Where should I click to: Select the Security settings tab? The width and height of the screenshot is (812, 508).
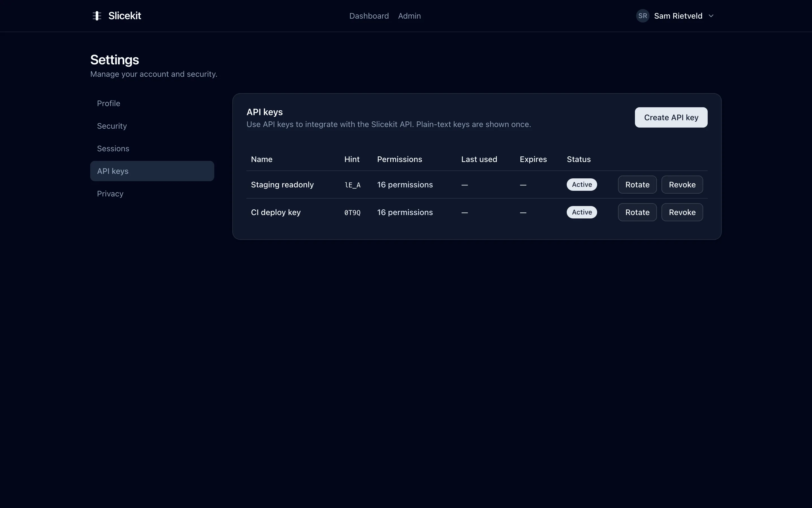tap(152, 126)
